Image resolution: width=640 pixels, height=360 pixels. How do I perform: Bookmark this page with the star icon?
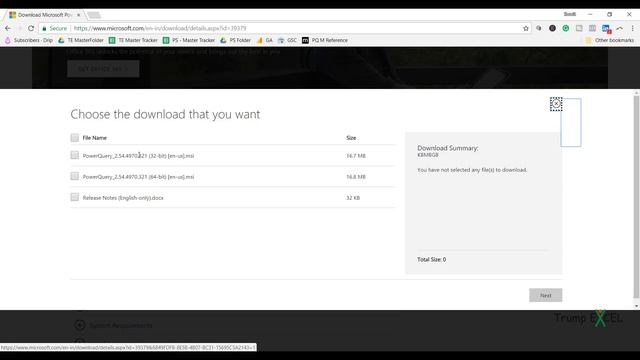(526, 28)
